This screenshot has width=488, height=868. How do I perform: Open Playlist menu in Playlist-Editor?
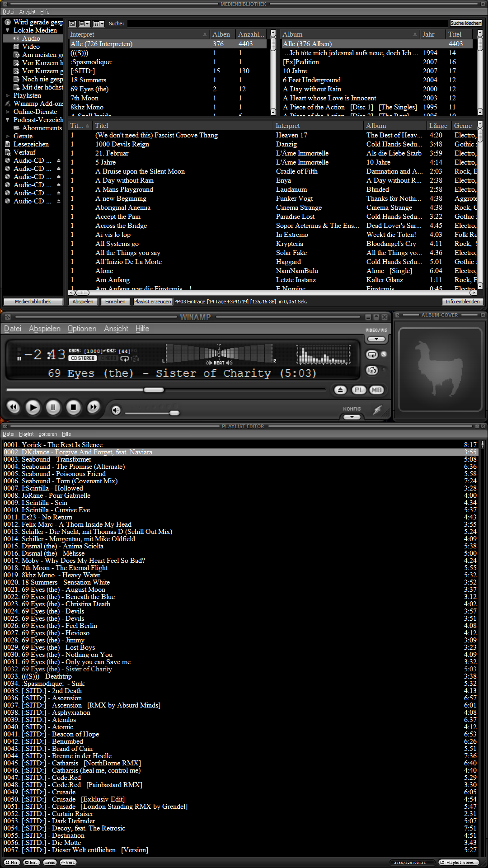click(26, 434)
